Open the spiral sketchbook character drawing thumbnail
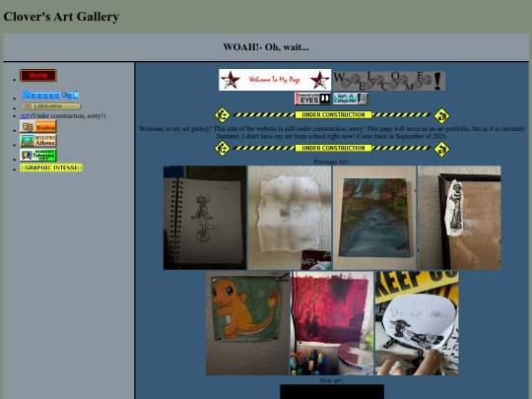 [x=205, y=218]
